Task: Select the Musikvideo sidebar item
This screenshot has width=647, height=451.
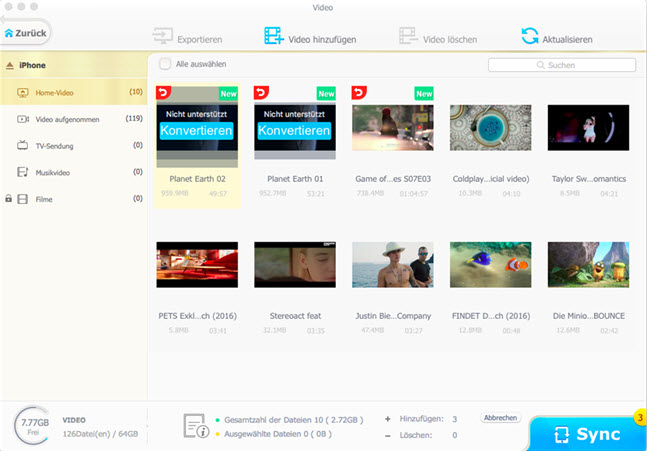Action: coord(54,172)
